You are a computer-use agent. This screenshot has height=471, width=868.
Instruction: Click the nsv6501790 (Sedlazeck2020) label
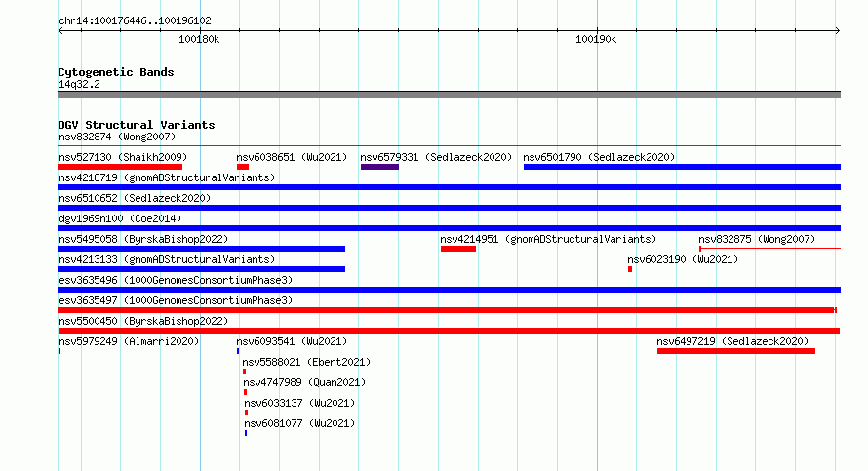(599, 157)
